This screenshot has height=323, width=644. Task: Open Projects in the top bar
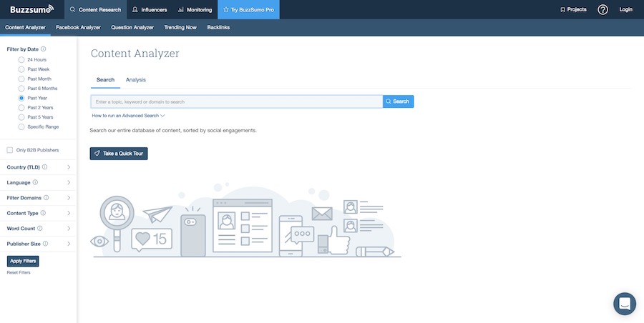[x=573, y=9]
